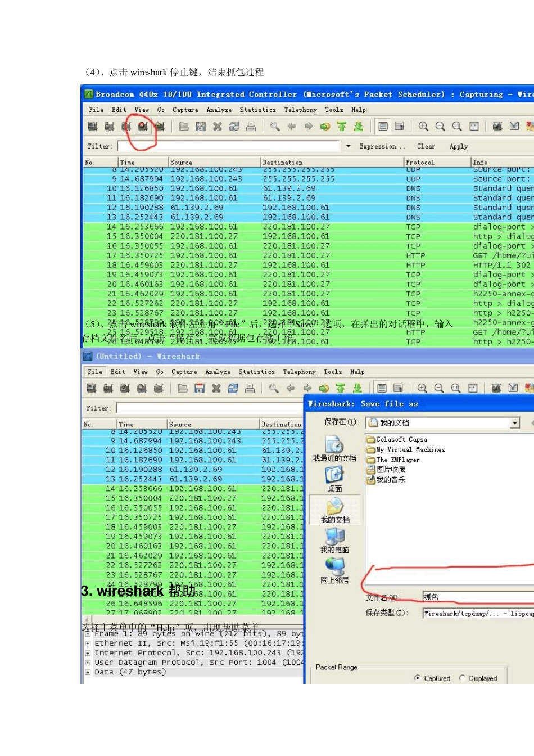The image size is (534, 756).
Task: Select Colasoft Capsa folder in Save dialog
Action: (x=397, y=439)
